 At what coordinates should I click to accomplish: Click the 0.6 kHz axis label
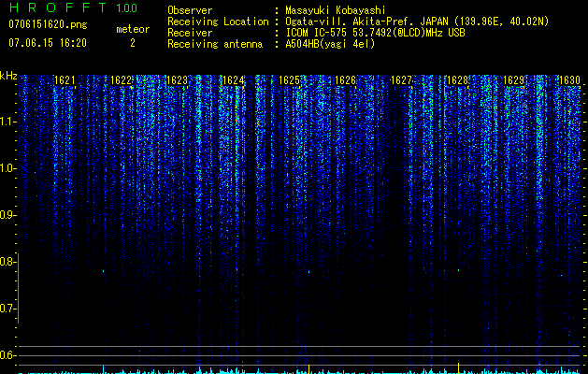coord(7,355)
